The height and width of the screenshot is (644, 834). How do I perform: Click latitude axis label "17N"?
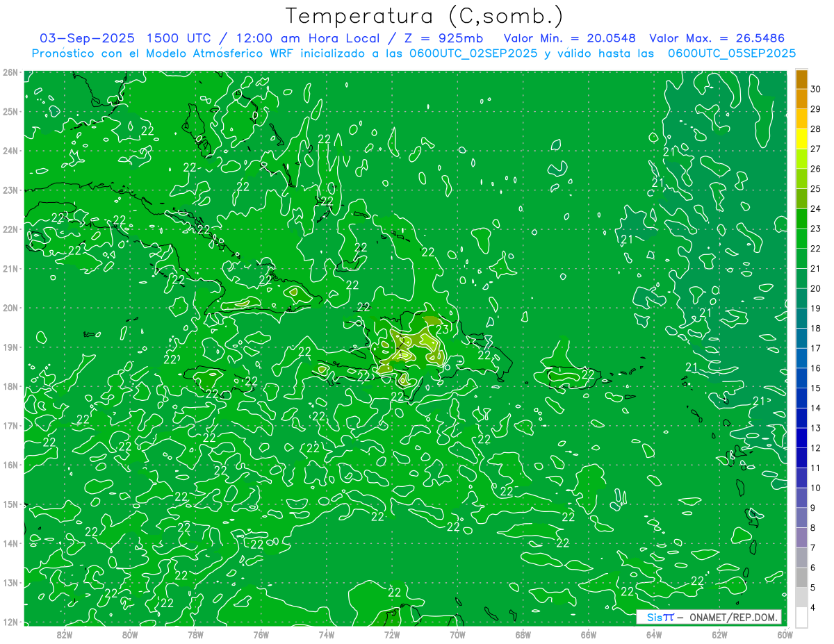click(10, 425)
